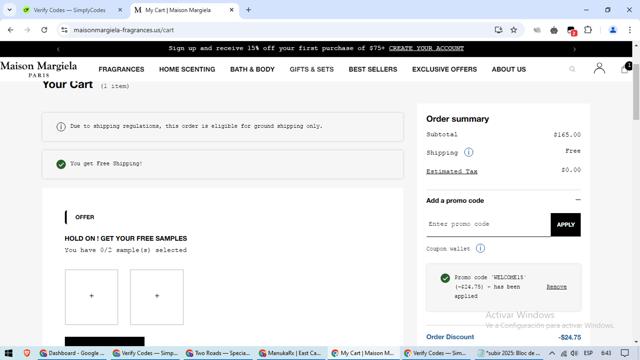This screenshot has height=360, width=640.
Task: Add first free sample slot
Action: [91, 297]
